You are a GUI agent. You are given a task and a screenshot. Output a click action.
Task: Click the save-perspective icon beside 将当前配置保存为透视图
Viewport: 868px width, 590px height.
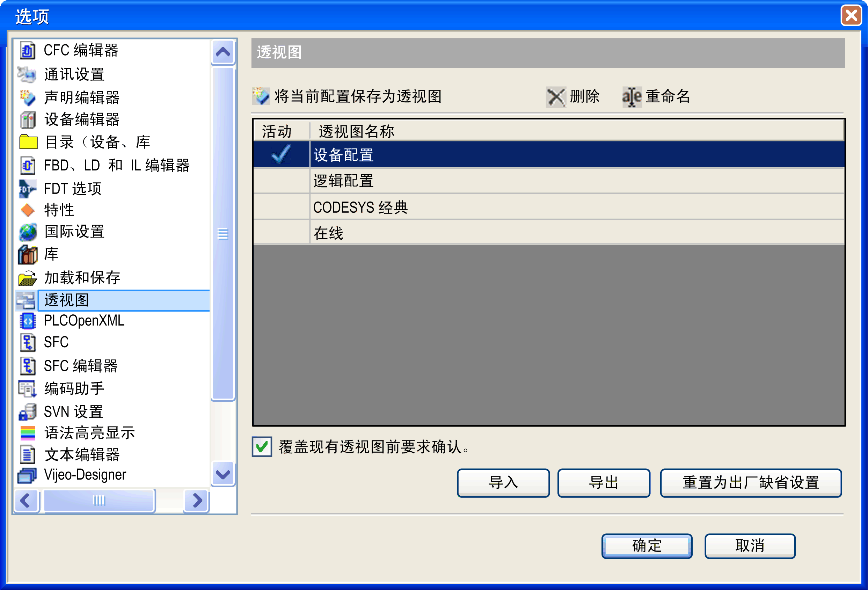[261, 96]
